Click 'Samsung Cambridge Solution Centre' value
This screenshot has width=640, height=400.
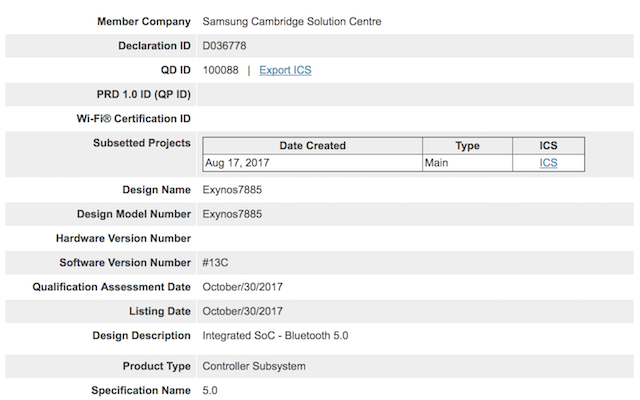(x=292, y=22)
